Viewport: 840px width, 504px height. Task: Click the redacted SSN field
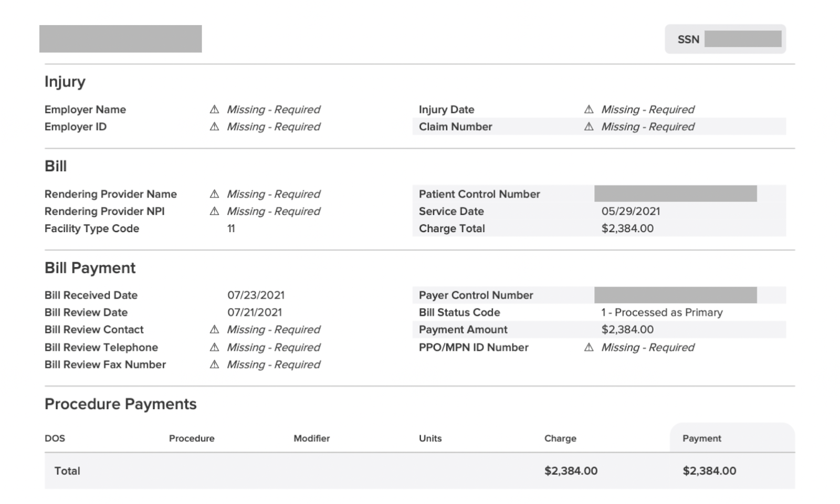[742, 39]
